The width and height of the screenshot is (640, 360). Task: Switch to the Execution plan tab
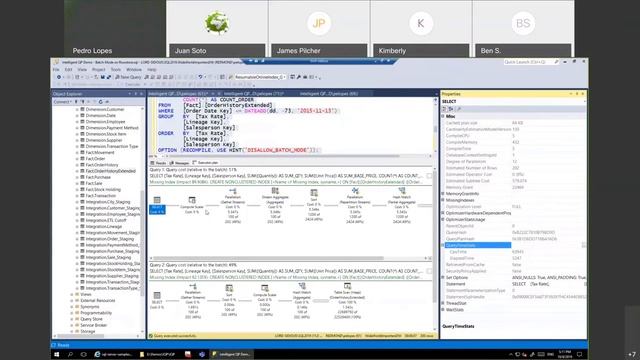206,163
